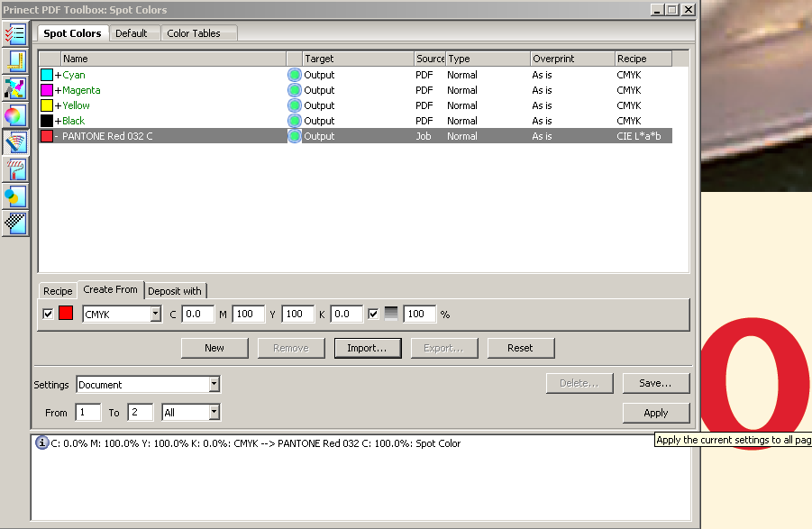This screenshot has width=812, height=529.
Task: Click the Type column header
Action: click(x=488, y=59)
